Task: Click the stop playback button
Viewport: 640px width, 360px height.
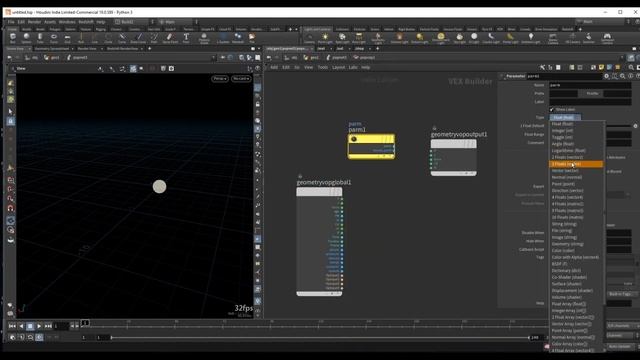Action: (x=30, y=326)
